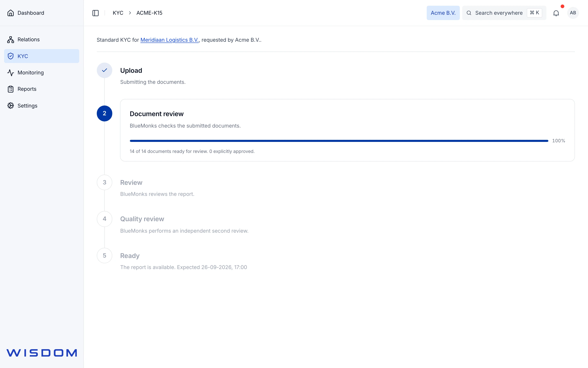The height and width of the screenshot is (368, 588).
Task: Click the document review progress bar
Action: point(339,141)
